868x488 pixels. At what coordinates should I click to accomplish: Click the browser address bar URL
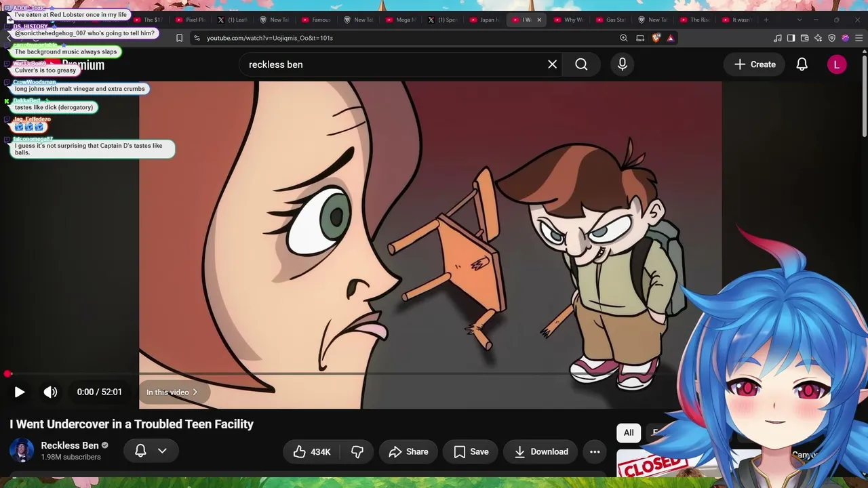[x=270, y=38]
